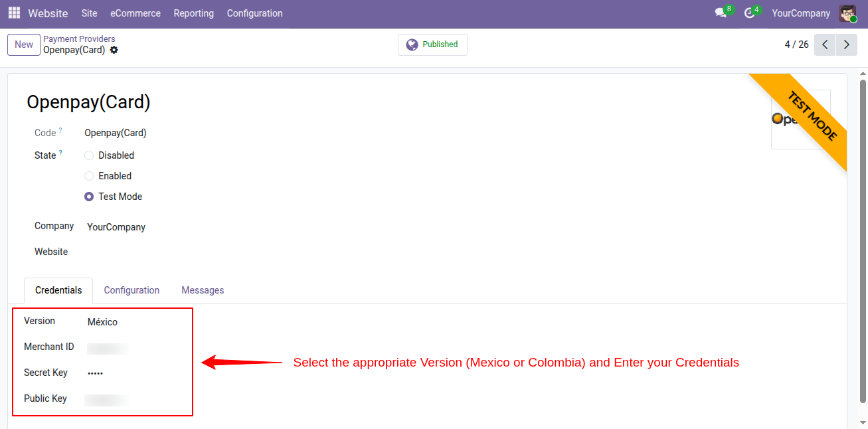This screenshot has width=868, height=429.
Task: Go to Payment Providers breadcrumb link
Action: pyautogui.click(x=79, y=39)
